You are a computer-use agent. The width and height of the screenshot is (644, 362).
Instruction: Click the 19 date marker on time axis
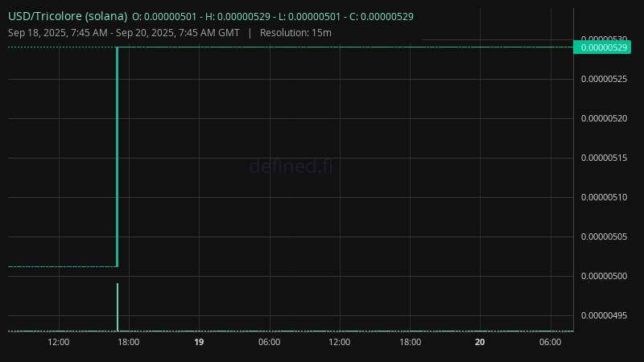[x=199, y=342]
